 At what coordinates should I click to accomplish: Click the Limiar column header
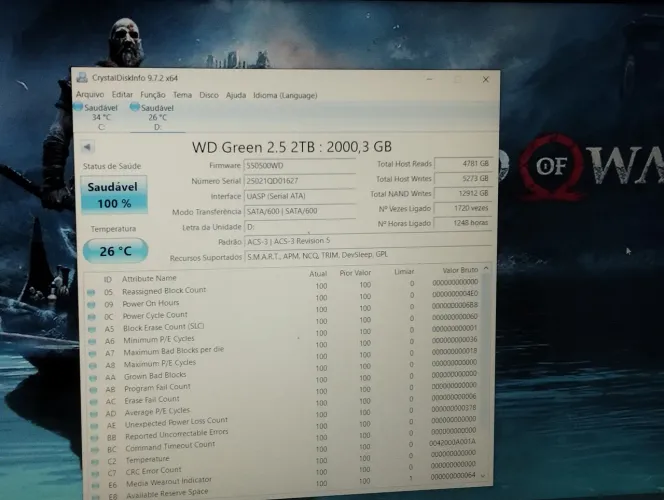[404, 271]
